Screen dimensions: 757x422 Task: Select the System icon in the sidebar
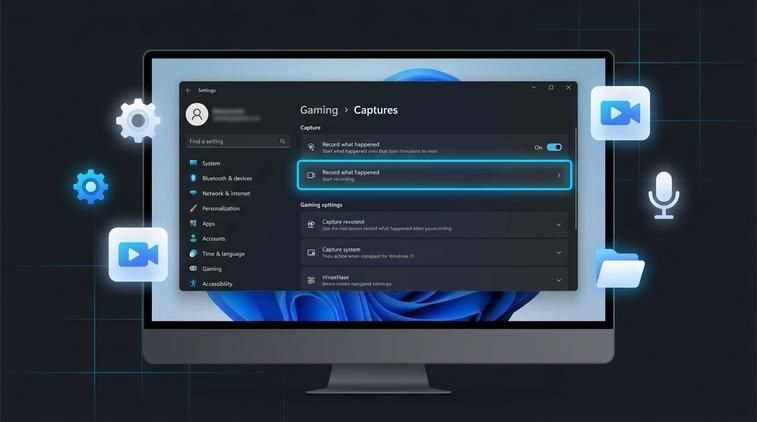(193, 163)
